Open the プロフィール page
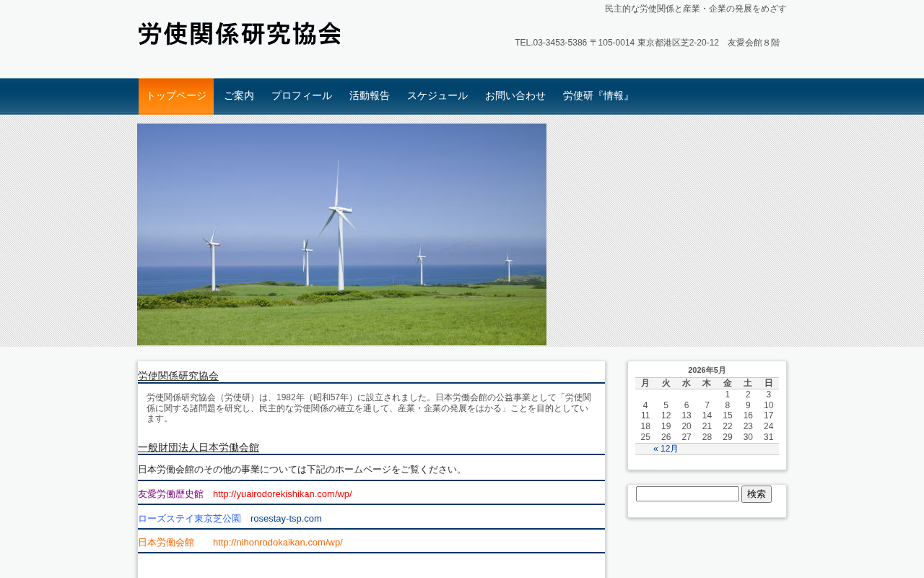 tap(302, 96)
